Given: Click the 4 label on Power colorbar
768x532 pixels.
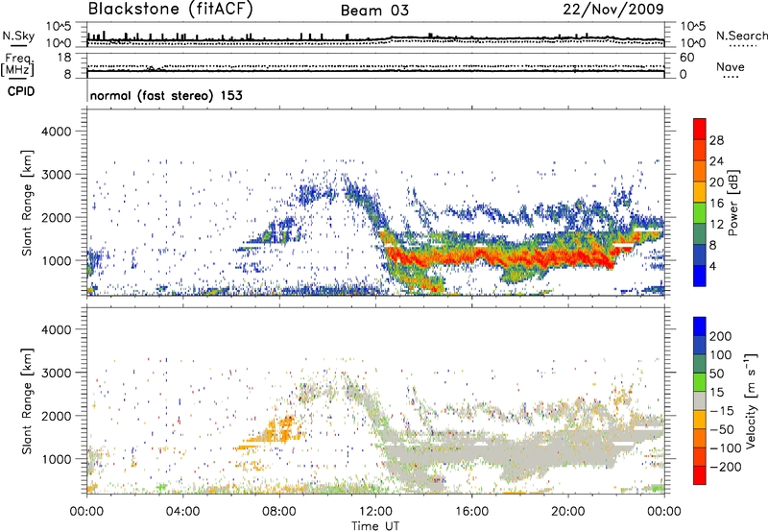Looking at the screenshot, I should [713, 266].
